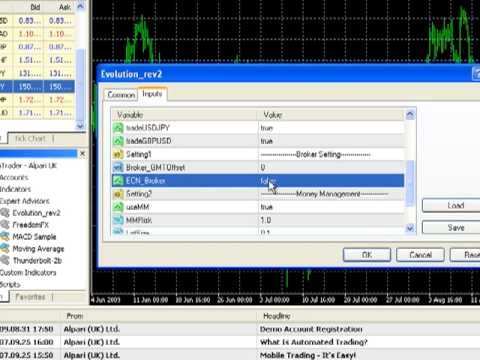Click Market Watch scroll up arrow
The image size is (480, 360).
click(x=80, y=6)
